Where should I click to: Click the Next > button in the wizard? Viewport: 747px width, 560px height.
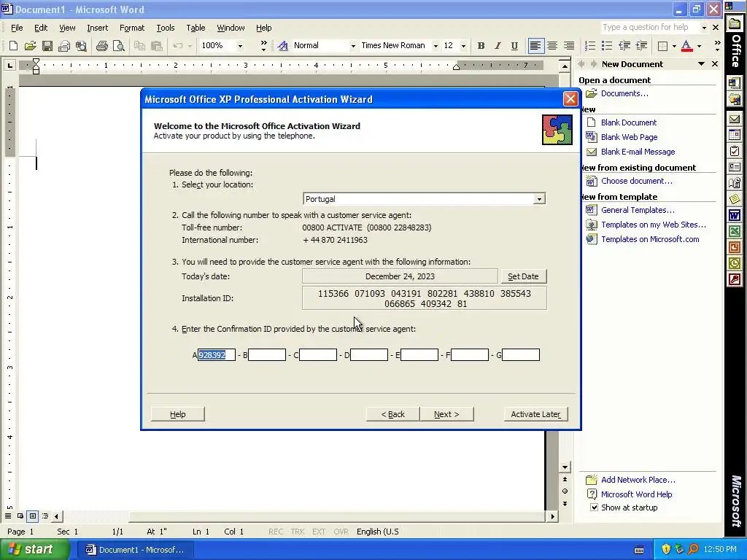pos(446,414)
